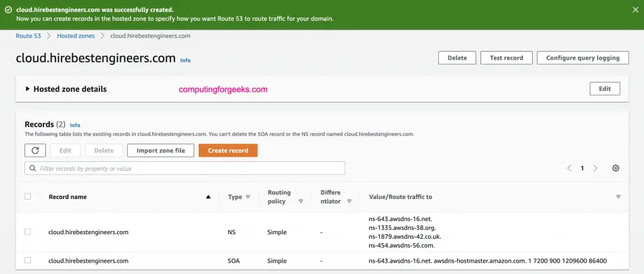This screenshot has height=274, width=644.
Task: Click the Test record button
Action: pos(506,58)
